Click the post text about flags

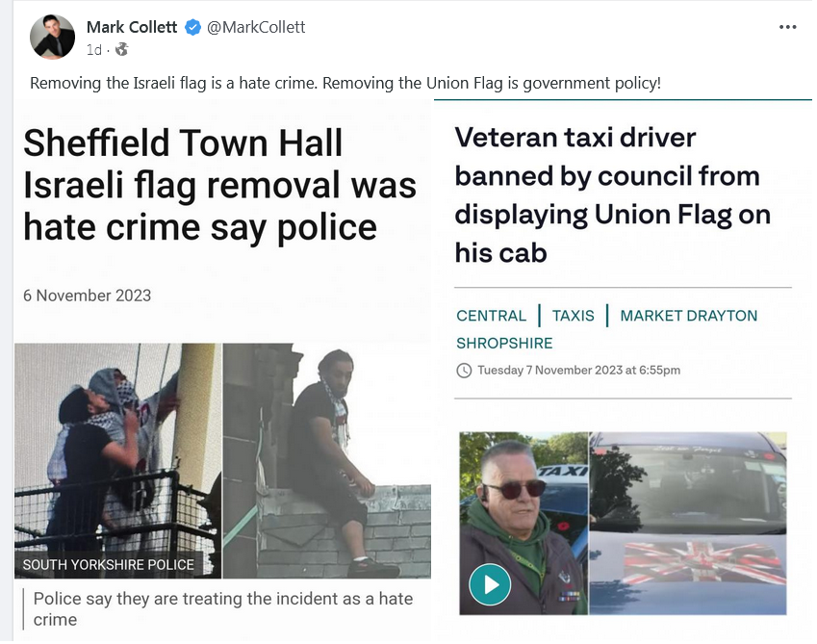coord(345,83)
